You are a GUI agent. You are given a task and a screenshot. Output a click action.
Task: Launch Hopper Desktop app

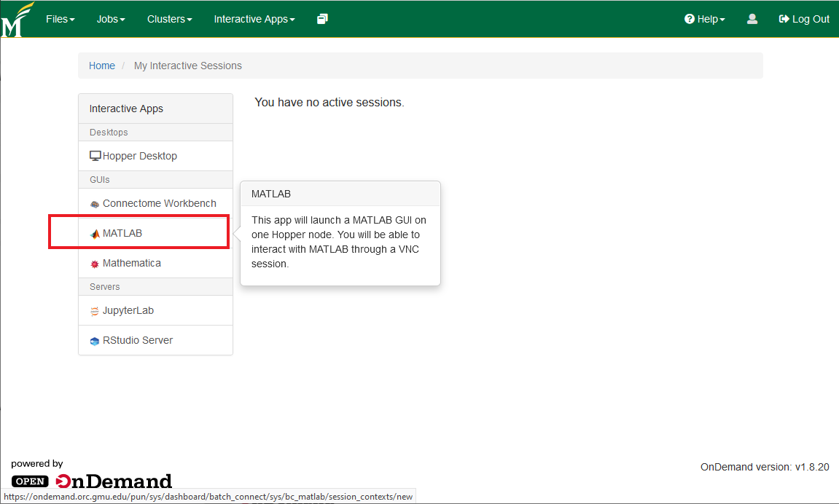pyautogui.click(x=156, y=156)
